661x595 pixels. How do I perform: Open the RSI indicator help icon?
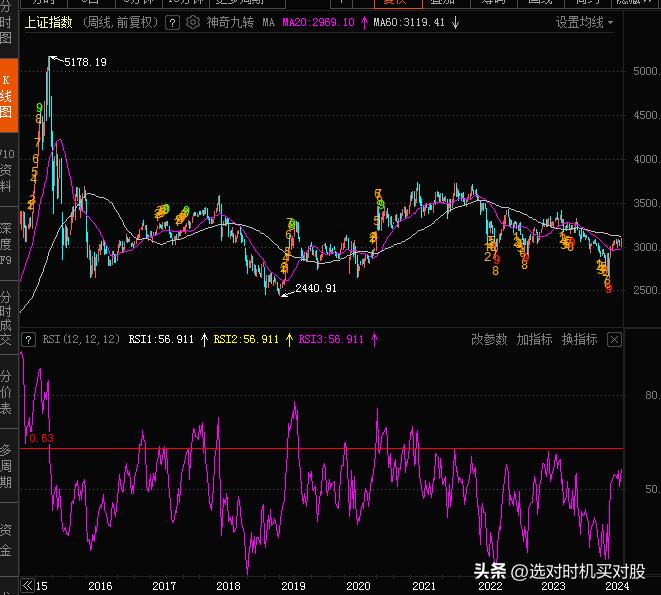pos(28,339)
